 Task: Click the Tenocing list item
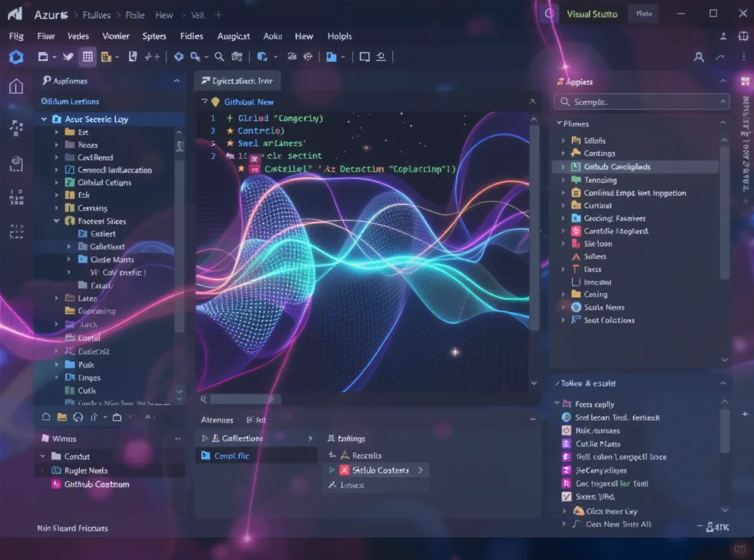click(x=600, y=180)
